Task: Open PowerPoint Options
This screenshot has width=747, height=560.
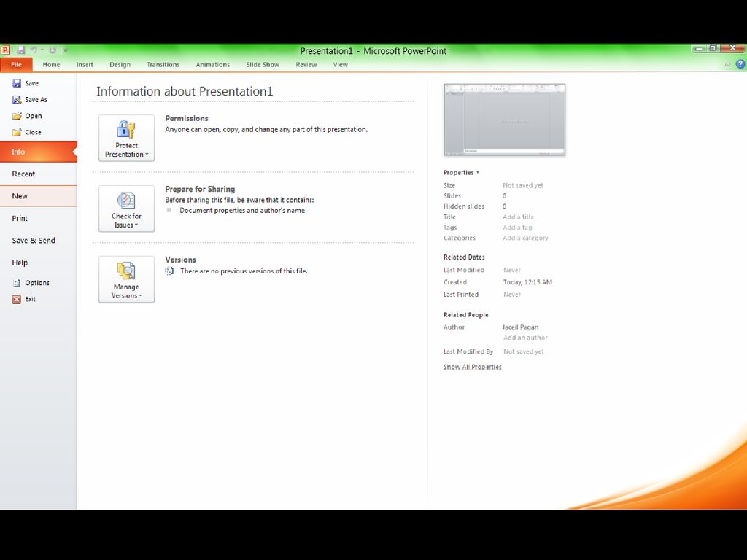Action: [x=38, y=283]
